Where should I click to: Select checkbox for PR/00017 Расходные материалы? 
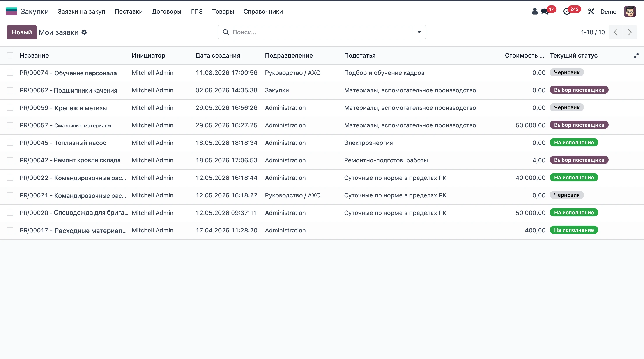[10, 230]
